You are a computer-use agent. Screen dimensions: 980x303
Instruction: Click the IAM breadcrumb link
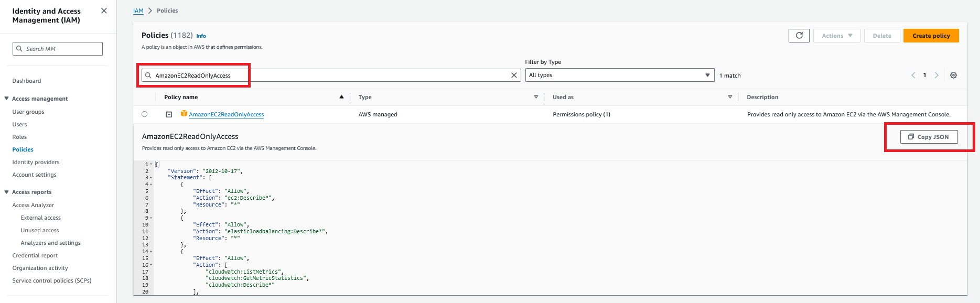click(x=138, y=10)
